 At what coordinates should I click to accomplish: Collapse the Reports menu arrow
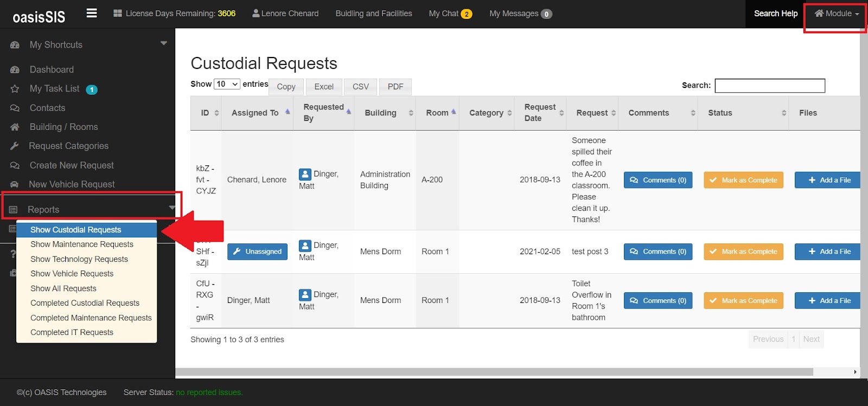pos(172,208)
